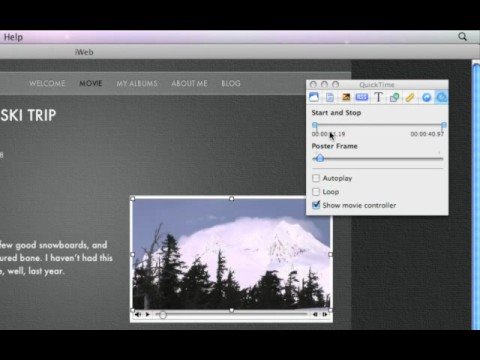Viewport: 480px width, 360px height.
Task: Select the QuickTime inspector icon
Action: click(x=442, y=97)
